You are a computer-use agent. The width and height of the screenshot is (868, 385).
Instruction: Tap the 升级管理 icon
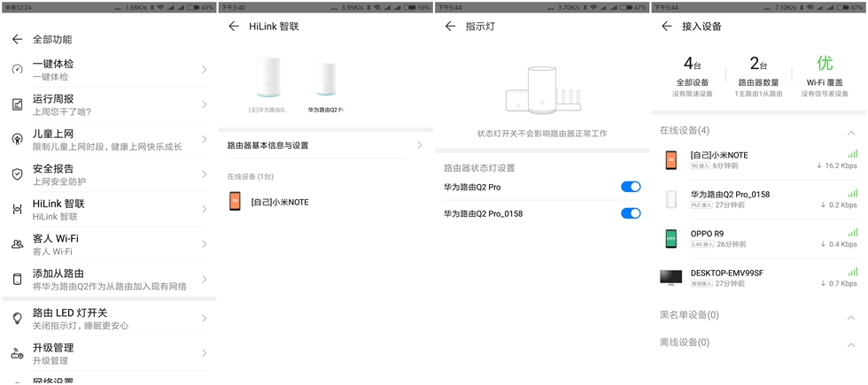(x=17, y=353)
